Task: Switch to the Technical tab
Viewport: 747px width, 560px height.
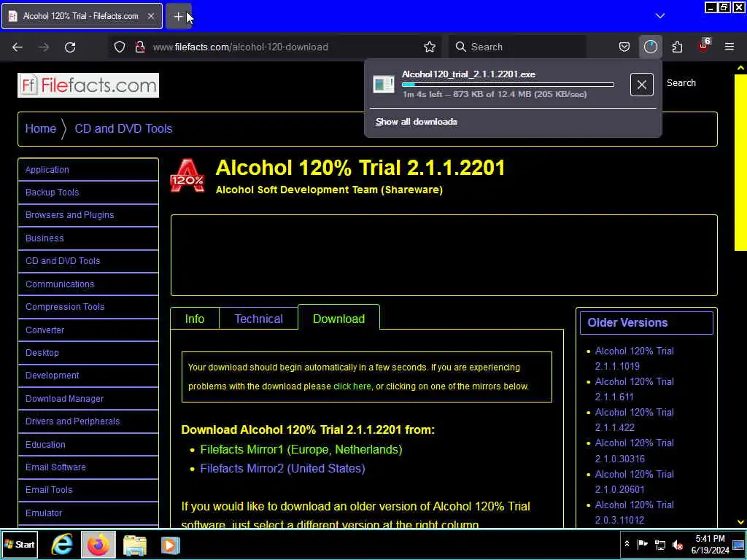Action: pos(259,319)
